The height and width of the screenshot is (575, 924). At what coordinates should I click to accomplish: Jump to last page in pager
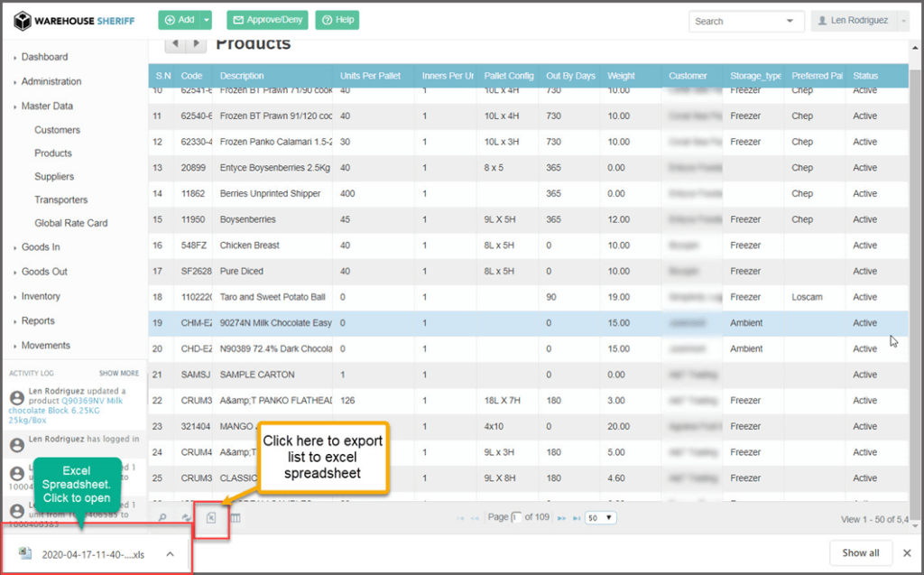coord(575,518)
